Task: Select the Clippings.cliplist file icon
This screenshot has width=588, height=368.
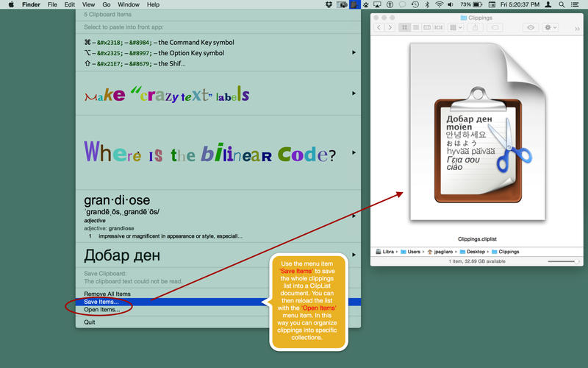Action: pos(477,132)
